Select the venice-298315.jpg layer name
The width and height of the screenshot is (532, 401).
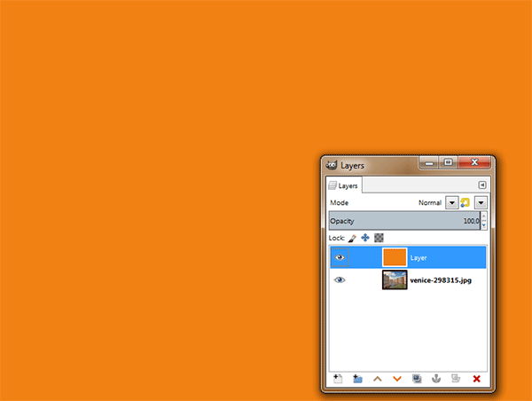point(441,280)
